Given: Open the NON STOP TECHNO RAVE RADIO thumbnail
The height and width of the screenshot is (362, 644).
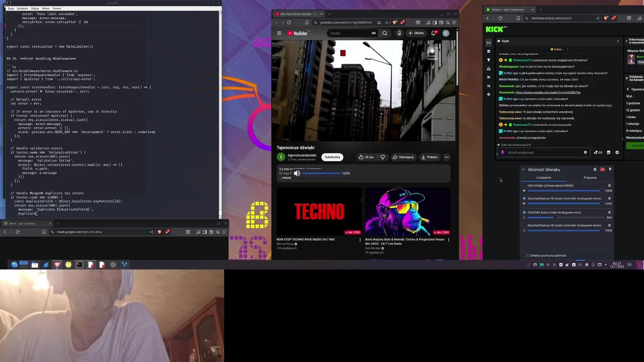Looking at the screenshot, I should (319, 212).
